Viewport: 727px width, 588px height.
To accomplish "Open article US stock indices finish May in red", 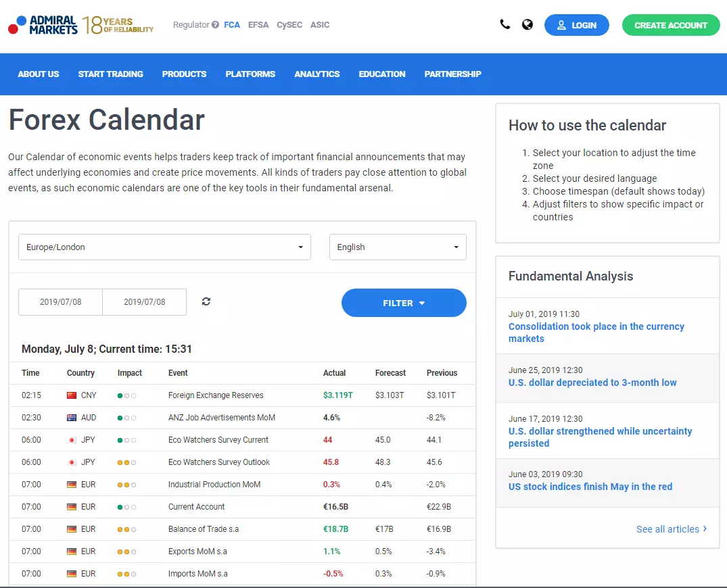I will click(590, 487).
